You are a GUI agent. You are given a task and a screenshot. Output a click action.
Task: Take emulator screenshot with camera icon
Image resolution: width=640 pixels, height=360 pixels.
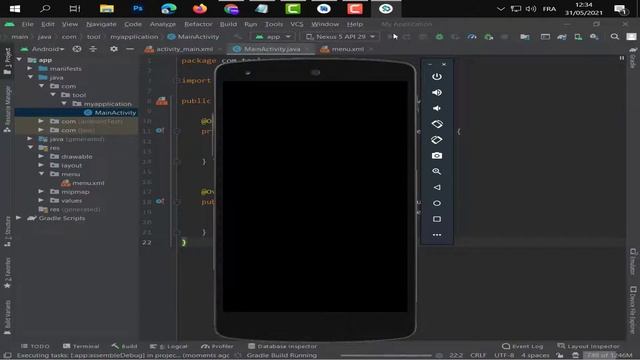(x=437, y=156)
